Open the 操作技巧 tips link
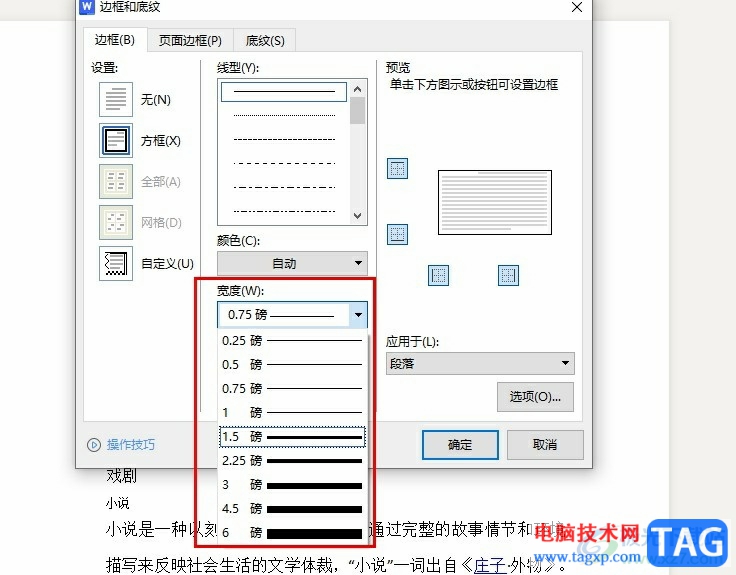Screen dimensions: 736x575 pos(130,445)
